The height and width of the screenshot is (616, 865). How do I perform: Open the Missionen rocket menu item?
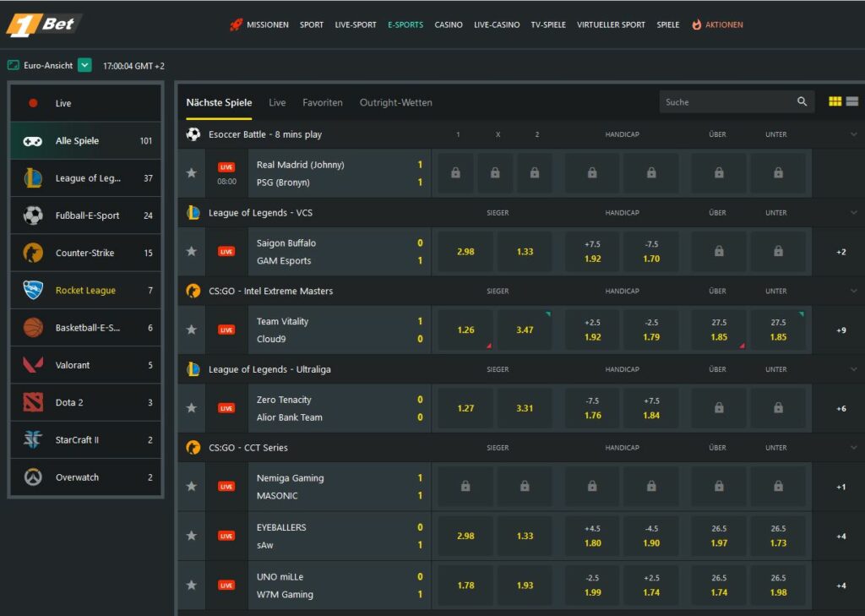click(x=259, y=25)
